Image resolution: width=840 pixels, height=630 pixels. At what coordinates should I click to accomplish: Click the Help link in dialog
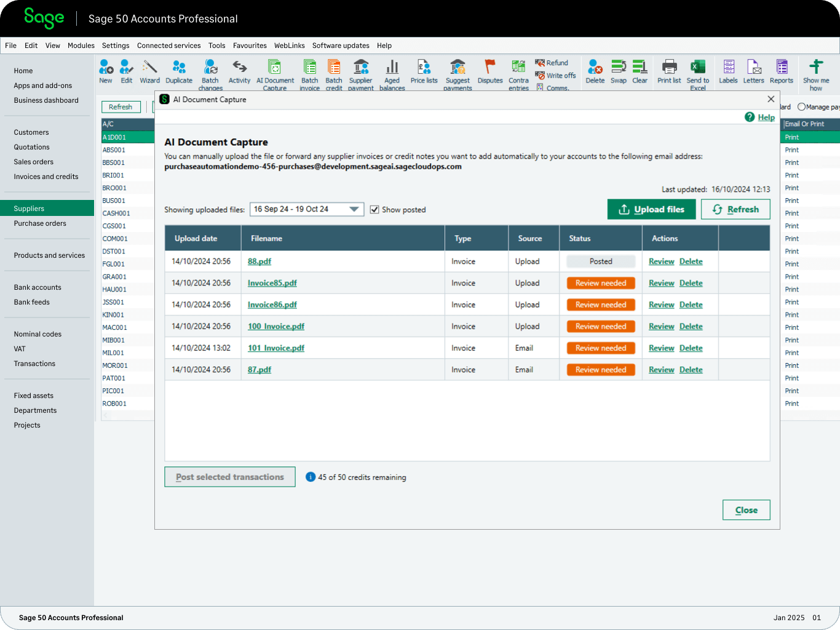766,118
